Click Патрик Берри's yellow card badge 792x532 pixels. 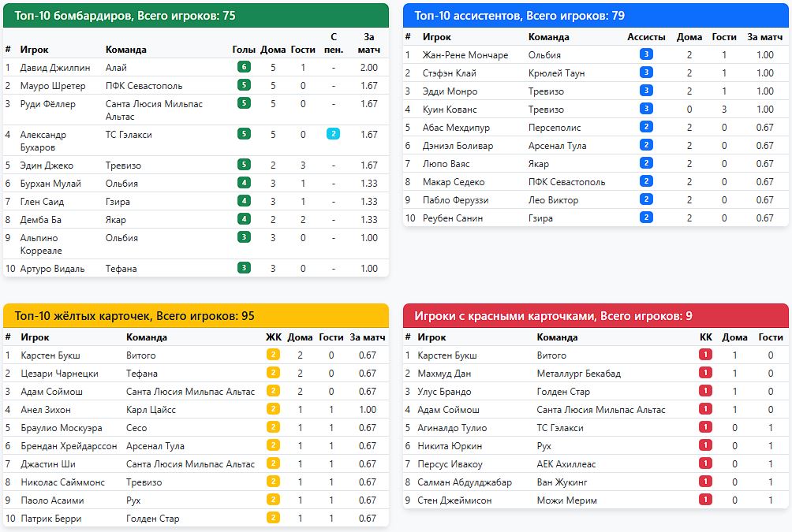click(273, 518)
